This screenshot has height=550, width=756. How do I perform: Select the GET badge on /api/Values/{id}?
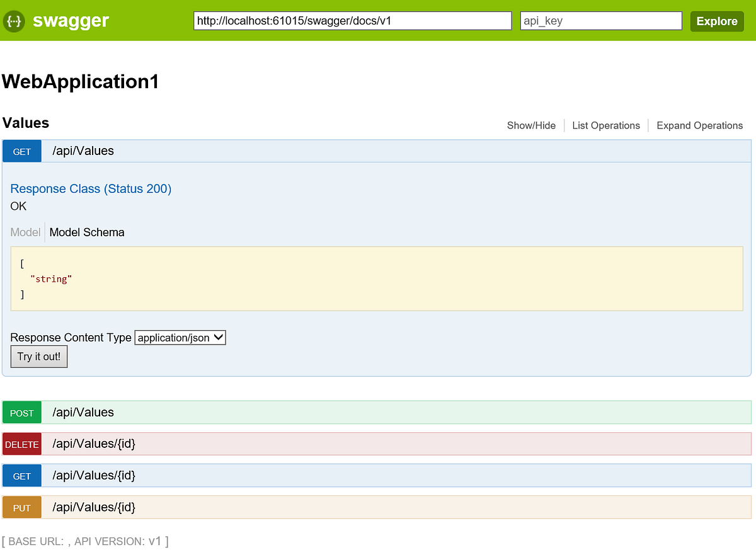(21, 476)
